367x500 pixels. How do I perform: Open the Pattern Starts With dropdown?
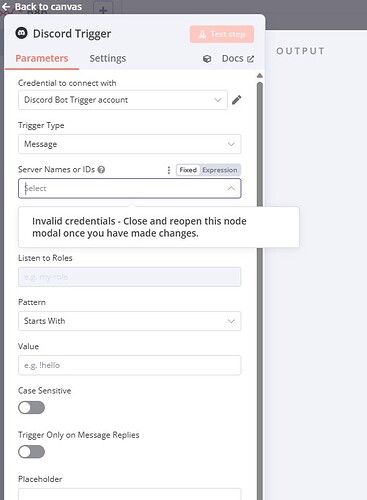(130, 321)
